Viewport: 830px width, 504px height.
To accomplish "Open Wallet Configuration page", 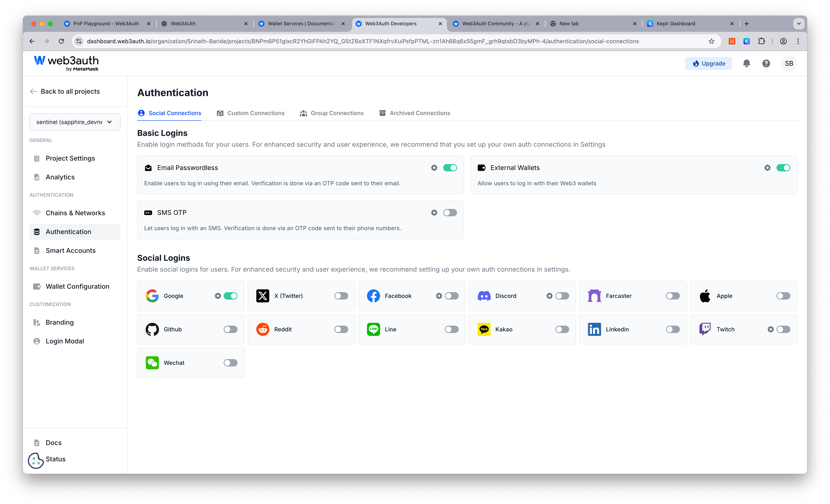I will 75,286.
